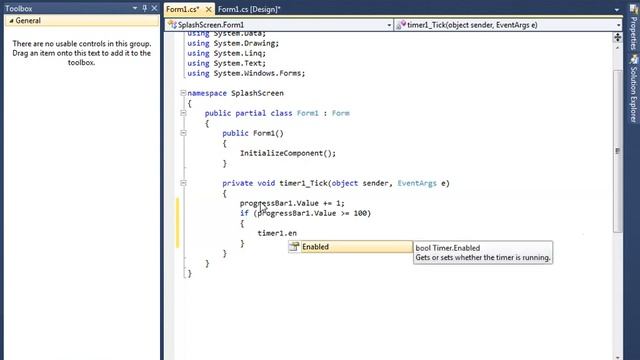
Task: Collapse the Form1 class block
Action: click(x=183, y=113)
